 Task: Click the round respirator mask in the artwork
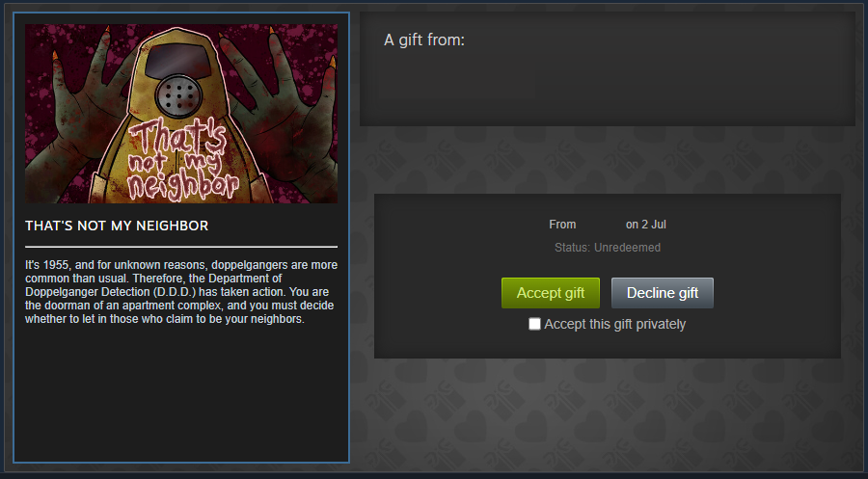(178, 96)
